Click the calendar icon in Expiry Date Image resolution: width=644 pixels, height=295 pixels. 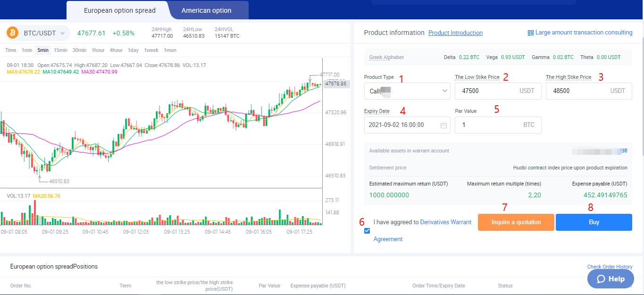tap(443, 126)
